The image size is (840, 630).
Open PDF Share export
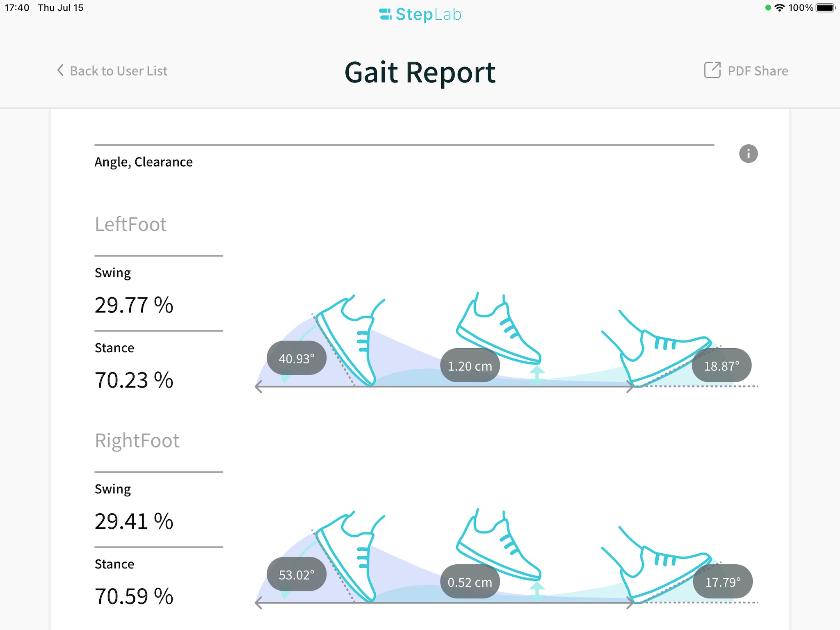[x=745, y=70]
